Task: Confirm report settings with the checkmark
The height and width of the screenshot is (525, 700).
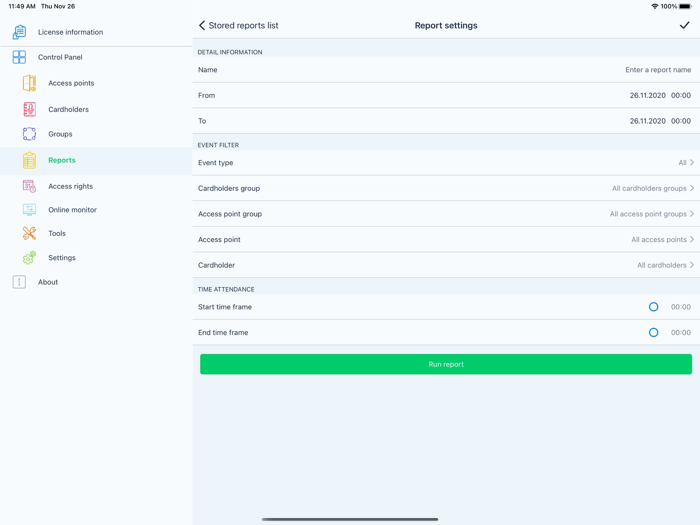Action: point(684,25)
